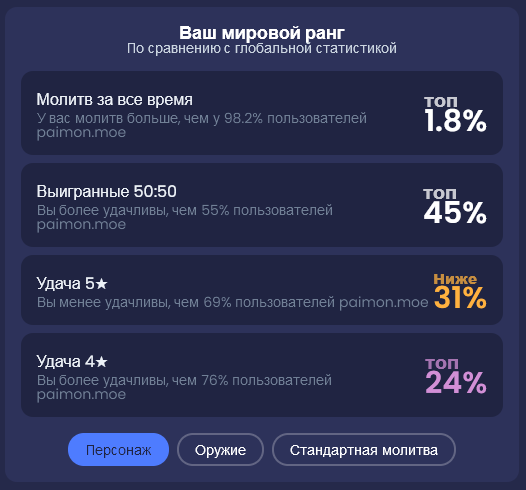
Task: Click the orange Ниже 31% value
Action: (460, 291)
